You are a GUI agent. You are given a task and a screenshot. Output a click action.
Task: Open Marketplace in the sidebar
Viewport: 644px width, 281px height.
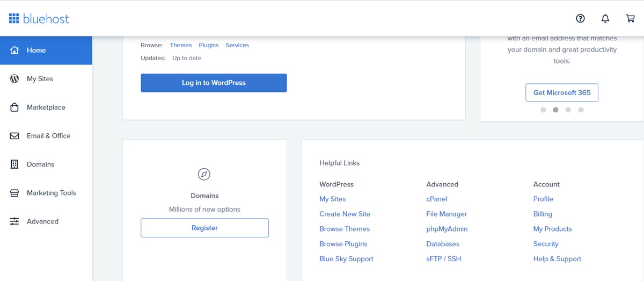tap(46, 107)
